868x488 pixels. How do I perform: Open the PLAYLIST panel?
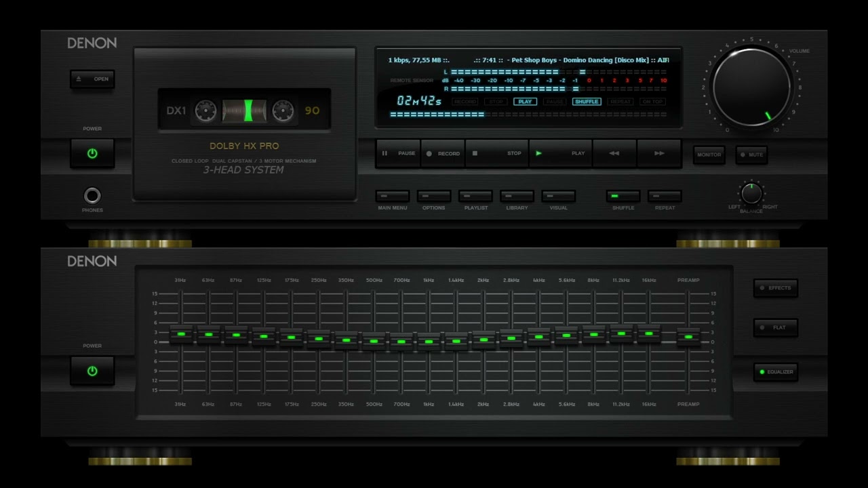[475, 196]
